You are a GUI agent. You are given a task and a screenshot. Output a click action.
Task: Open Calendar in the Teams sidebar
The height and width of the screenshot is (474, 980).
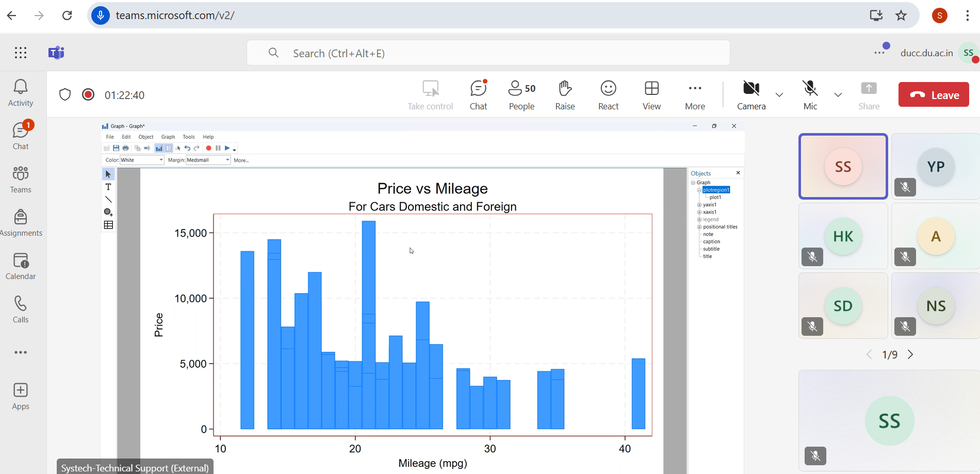(21, 266)
